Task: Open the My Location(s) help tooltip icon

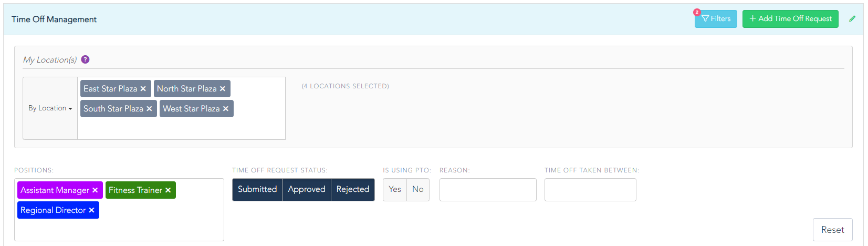Action: pos(86,59)
